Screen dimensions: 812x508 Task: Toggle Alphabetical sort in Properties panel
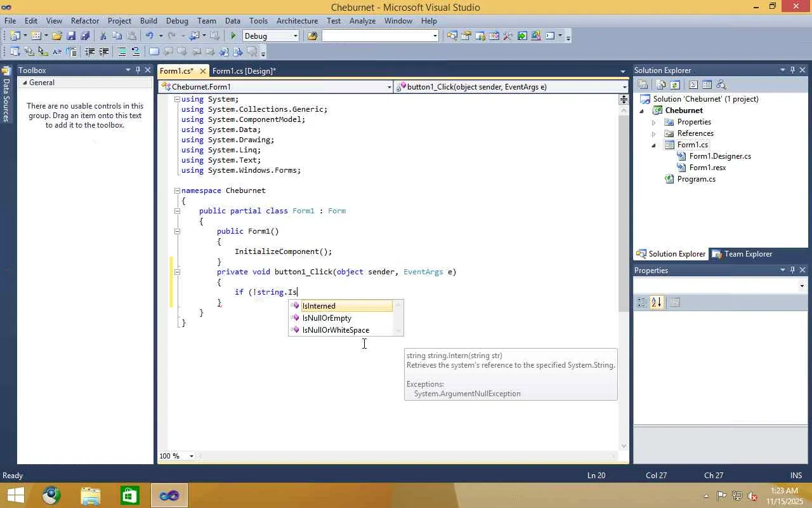657,303
